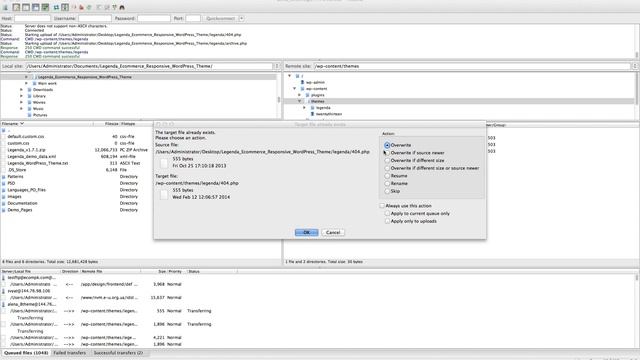Open Quickconnect history dropdown arrow
This screenshot has width=640, height=360.
point(242,18)
